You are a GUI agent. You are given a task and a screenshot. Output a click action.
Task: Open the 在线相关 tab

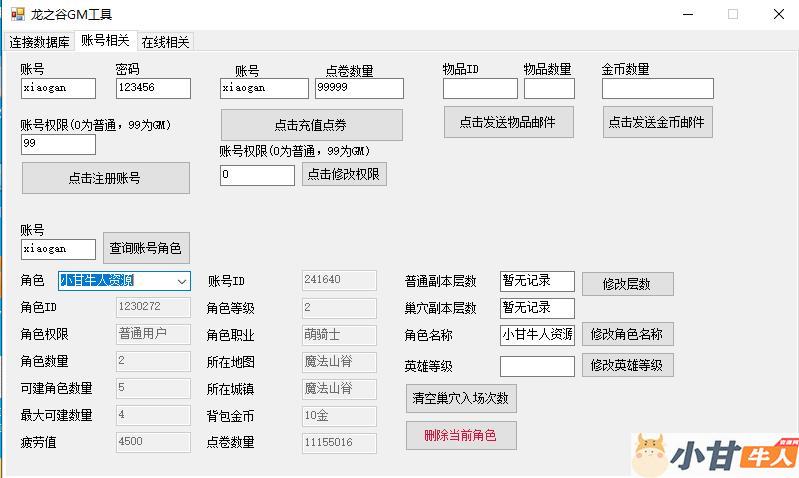coord(165,42)
